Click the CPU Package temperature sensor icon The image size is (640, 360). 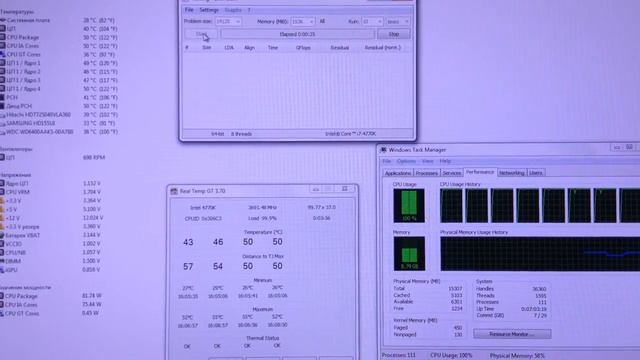2,37
